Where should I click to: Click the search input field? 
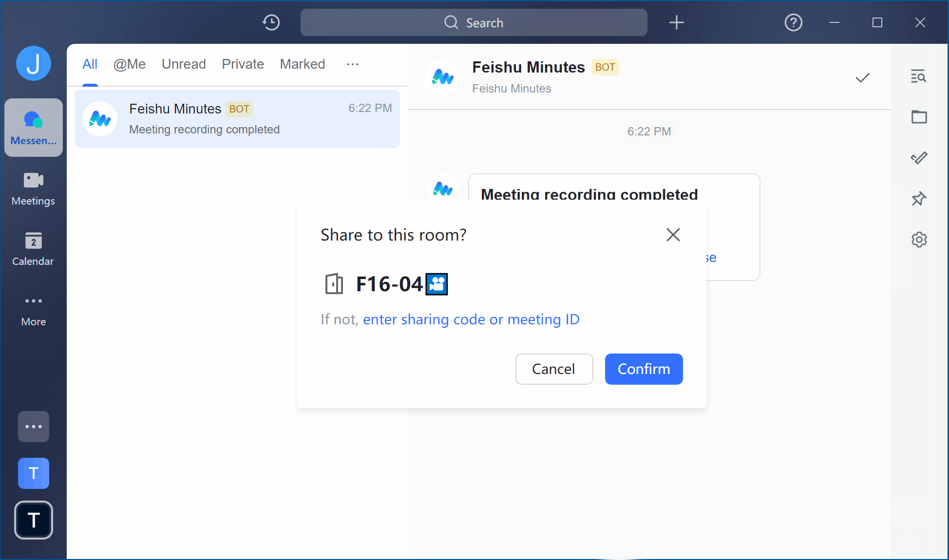coord(474,22)
